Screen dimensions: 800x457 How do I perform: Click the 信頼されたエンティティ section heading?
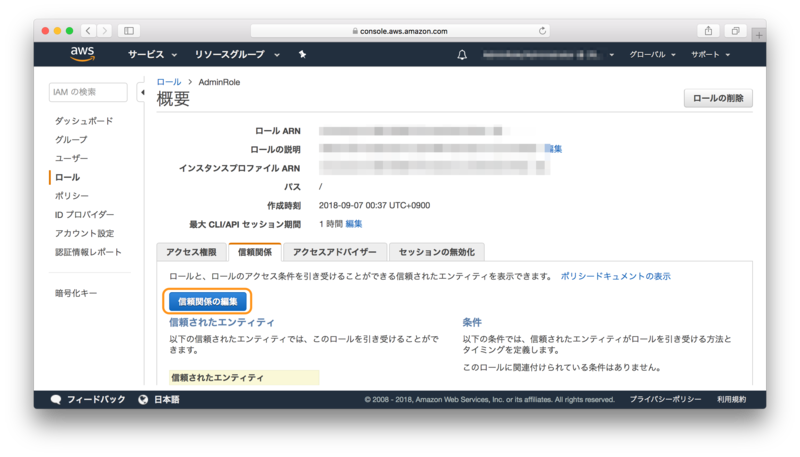222,322
